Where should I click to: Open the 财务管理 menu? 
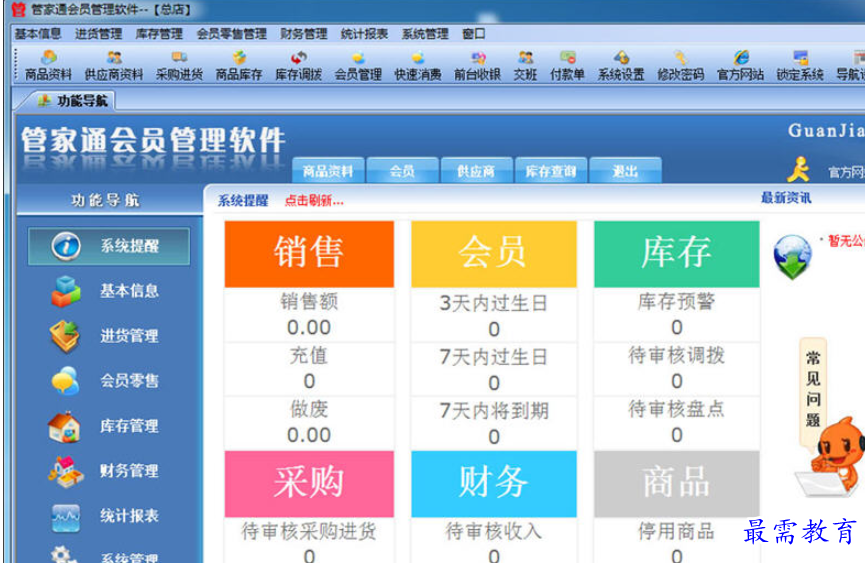point(303,34)
